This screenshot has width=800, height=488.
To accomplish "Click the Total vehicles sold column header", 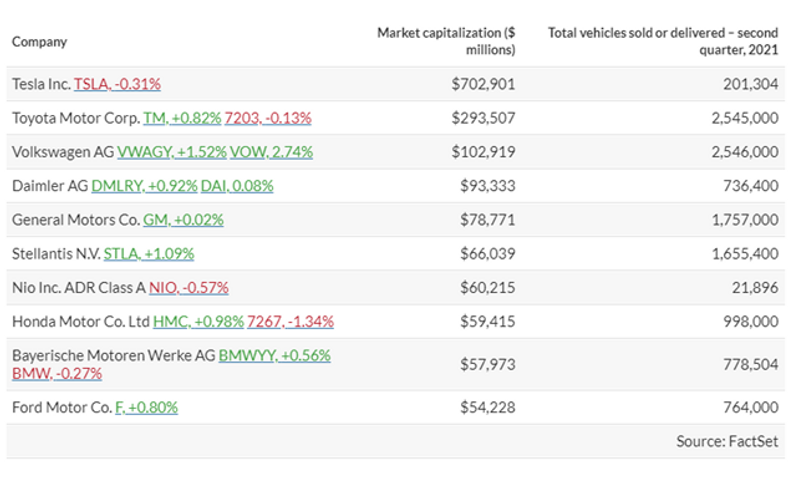I will coord(662,41).
